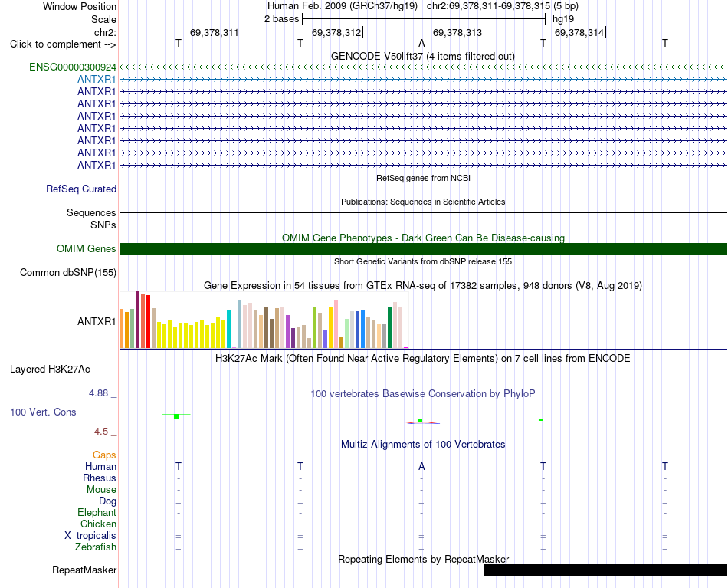Click the Scale track label

point(103,19)
